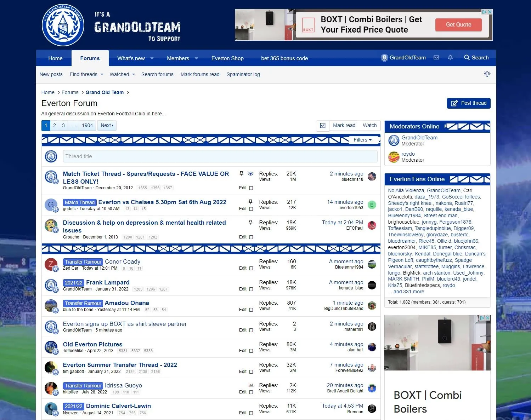Open everton1953's green avatar
This screenshot has height=420, width=531.
pos(372,205)
